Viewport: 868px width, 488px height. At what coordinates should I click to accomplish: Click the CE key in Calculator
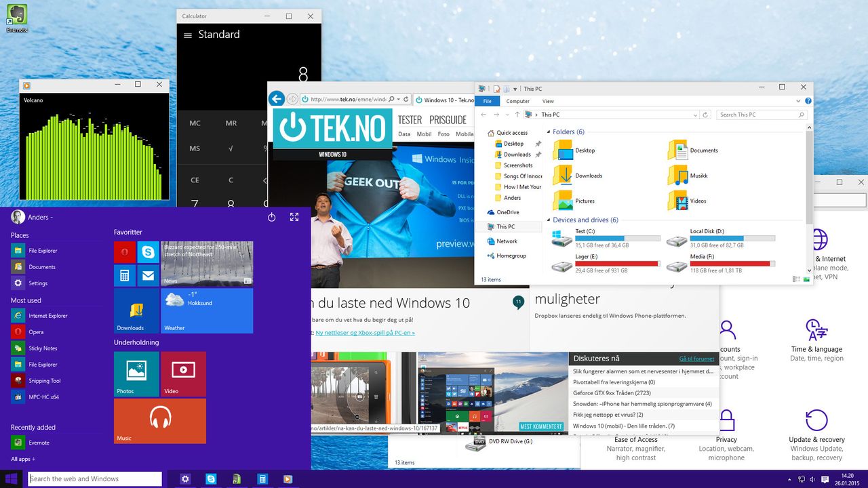click(195, 180)
